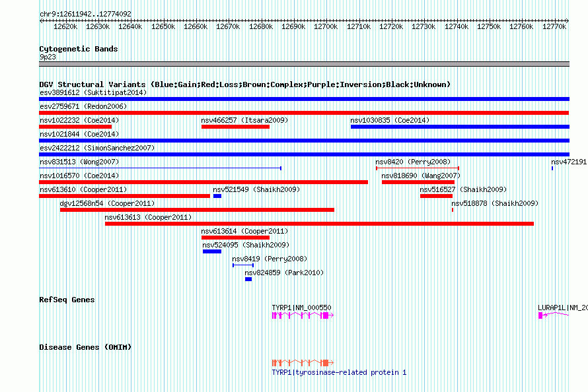The width and height of the screenshot is (588, 392).
Task: Open nsv8419 (Perry2008) variant label
Action: [270, 259]
